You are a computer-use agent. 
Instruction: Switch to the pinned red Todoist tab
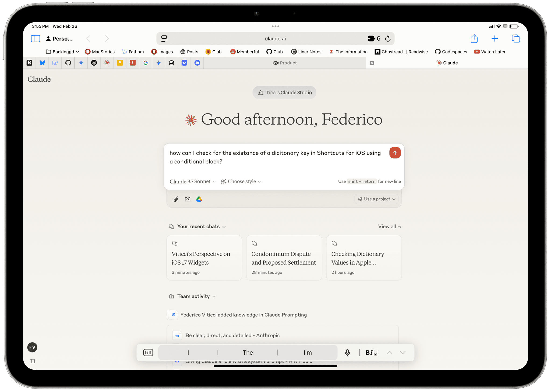click(x=133, y=63)
